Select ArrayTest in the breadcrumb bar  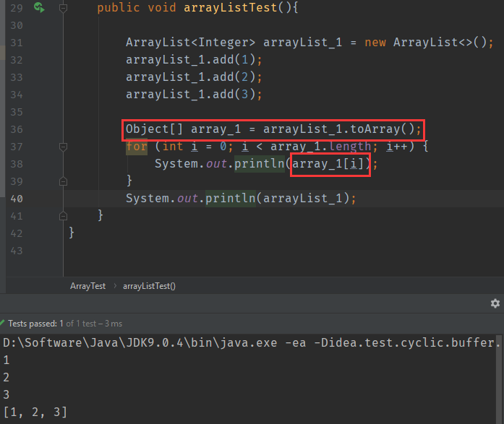coord(87,286)
